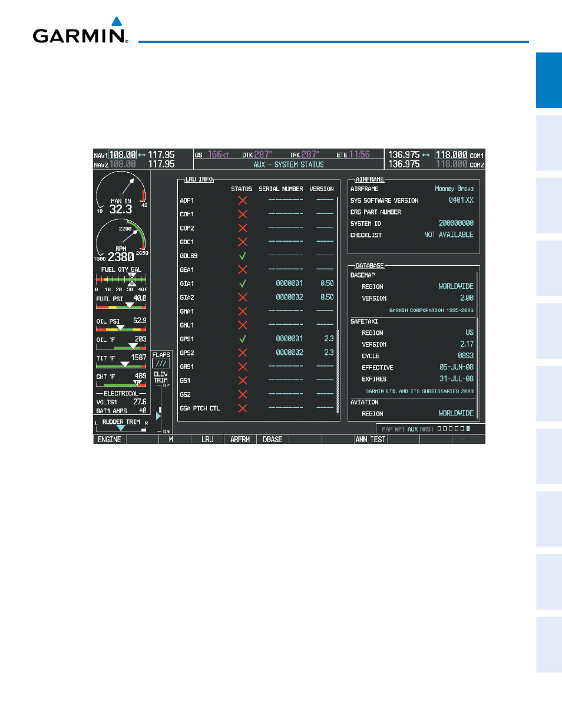Click the GPS2 red X status icon

(242, 353)
